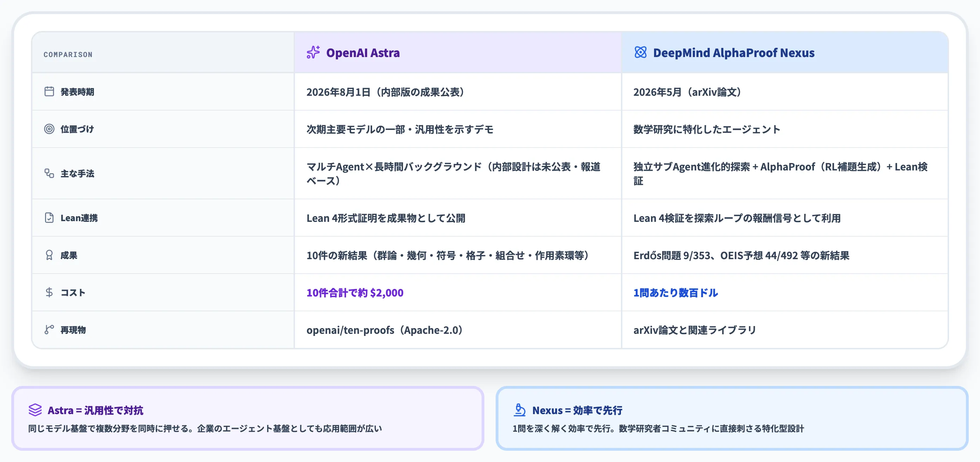Click the 発表時期 row label
Image resolution: width=980 pixels, height=462 pixels.
pos(77,92)
